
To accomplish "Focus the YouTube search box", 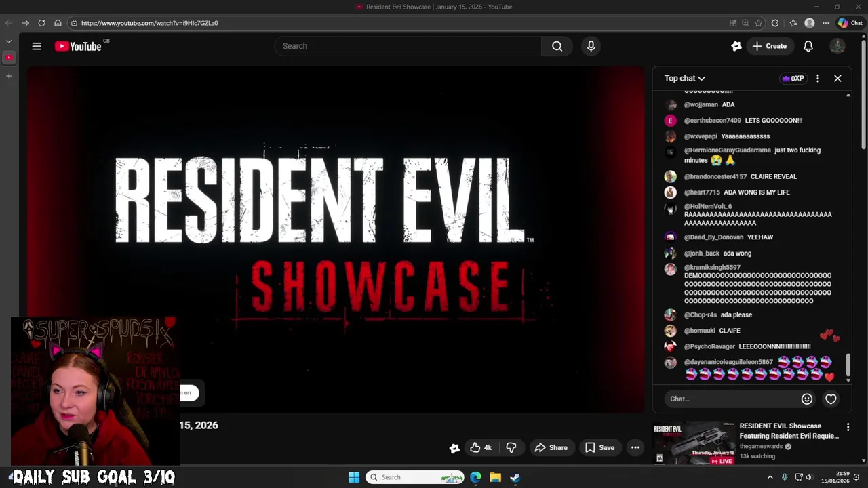I will coord(408,46).
